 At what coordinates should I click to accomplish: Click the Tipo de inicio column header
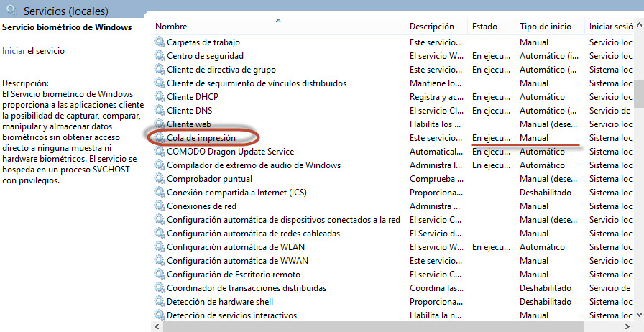(x=546, y=27)
